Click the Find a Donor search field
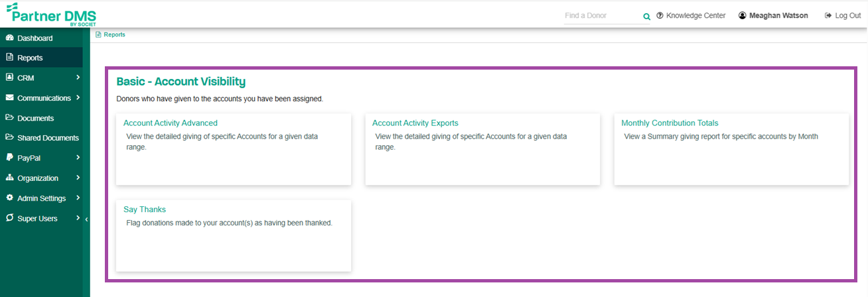The width and height of the screenshot is (868, 297). [602, 16]
